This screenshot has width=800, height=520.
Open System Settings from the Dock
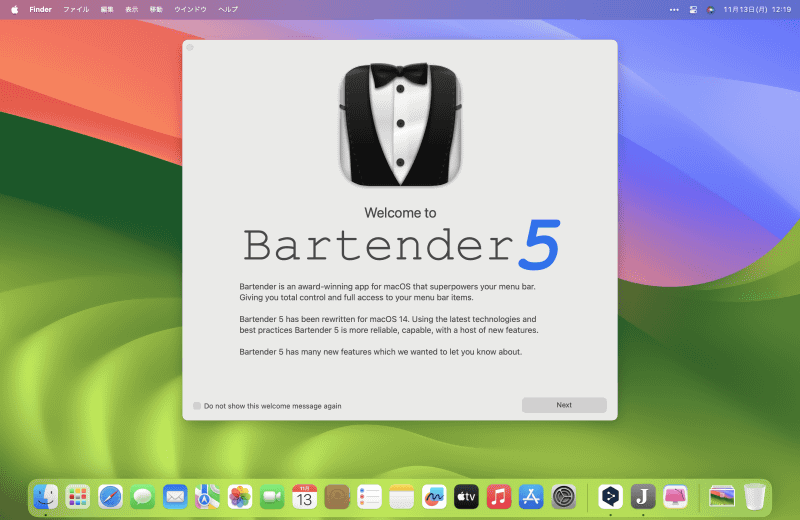point(564,497)
